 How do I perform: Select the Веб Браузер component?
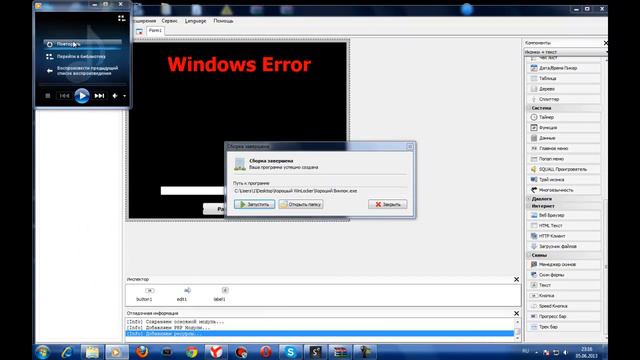pos(564,215)
